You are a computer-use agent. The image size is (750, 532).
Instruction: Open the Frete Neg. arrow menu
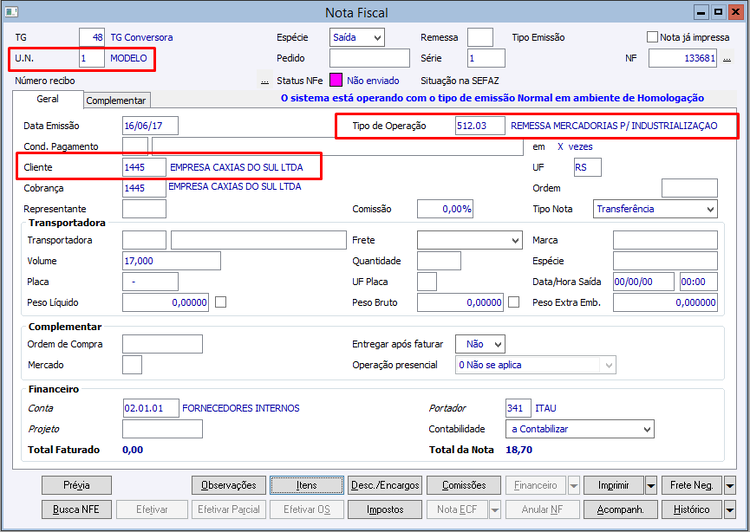coord(729,486)
